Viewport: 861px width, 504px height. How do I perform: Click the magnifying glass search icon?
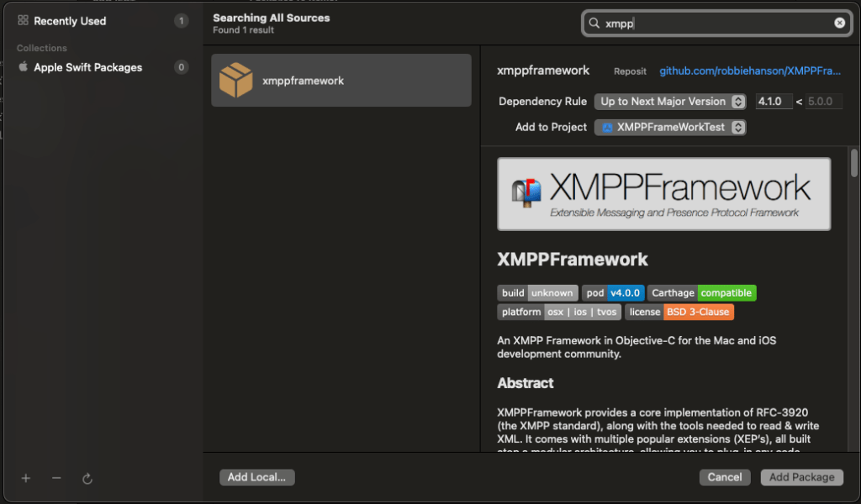click(x=594, y=24)
